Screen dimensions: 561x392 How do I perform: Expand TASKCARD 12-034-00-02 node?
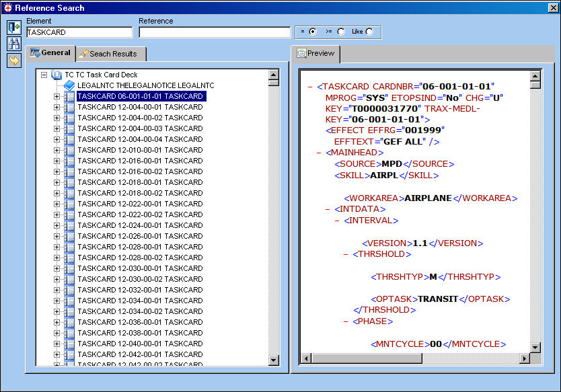57,311
